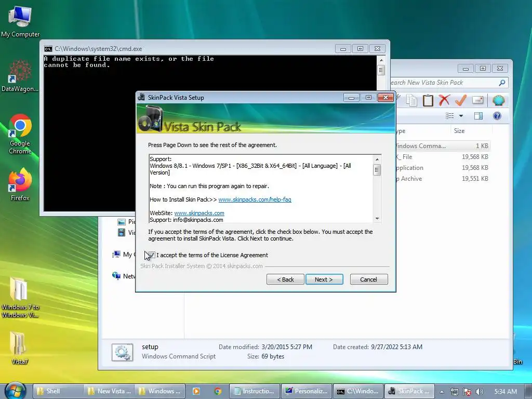This screenshot has width=532, height=399.
Task: Click the setup file icon in details pane
Action: tap(122, 352)
